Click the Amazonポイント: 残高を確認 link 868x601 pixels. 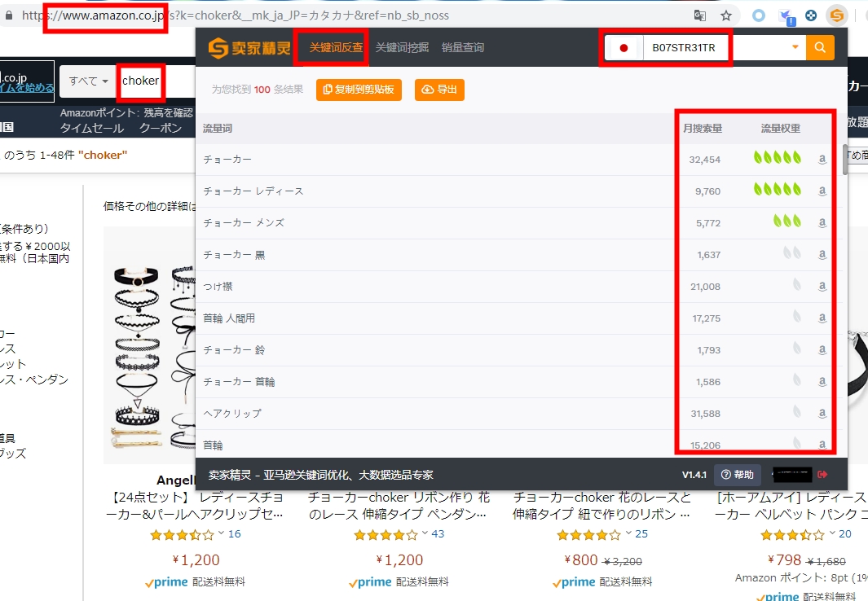pos(127,113)
